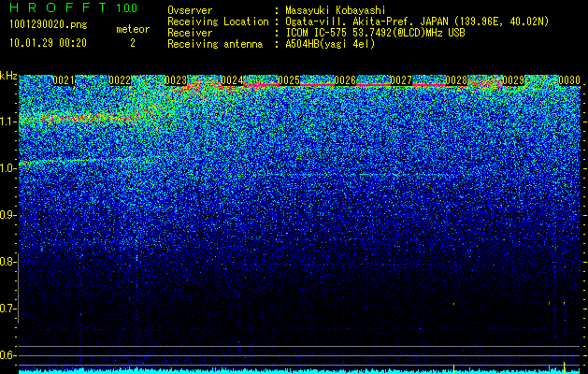588x374 pixels.
Task: Click the kHz axis unit label
Action: [8, 76]
